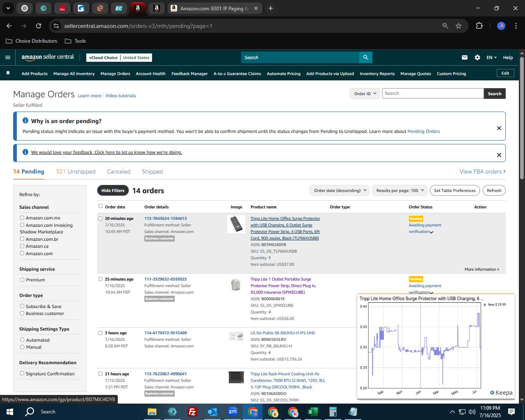
Task: Expand More information on first order
Action: pyautogui.click(x=482, y=269)
